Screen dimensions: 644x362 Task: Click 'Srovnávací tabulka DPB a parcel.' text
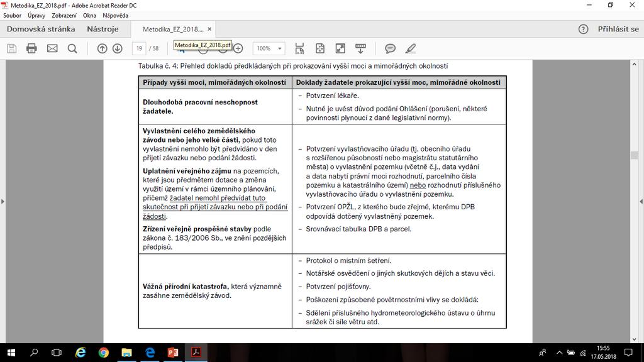pyautogui.click(x=358, y=229)
